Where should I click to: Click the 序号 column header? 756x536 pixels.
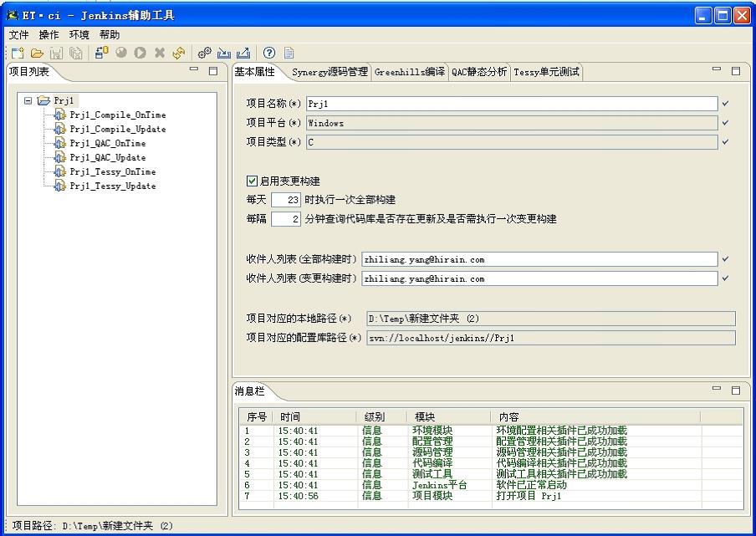(257, 417)
